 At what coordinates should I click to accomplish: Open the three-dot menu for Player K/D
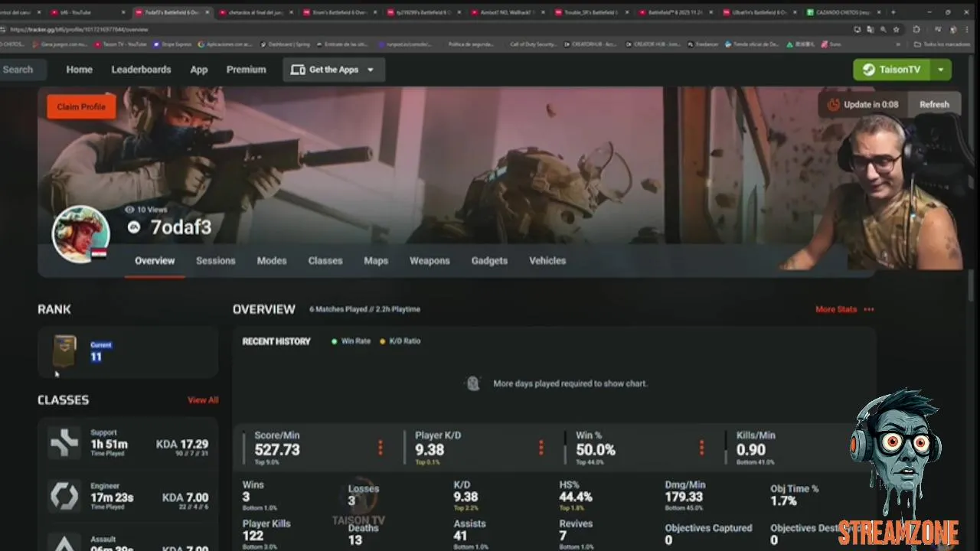click(541, 447)
